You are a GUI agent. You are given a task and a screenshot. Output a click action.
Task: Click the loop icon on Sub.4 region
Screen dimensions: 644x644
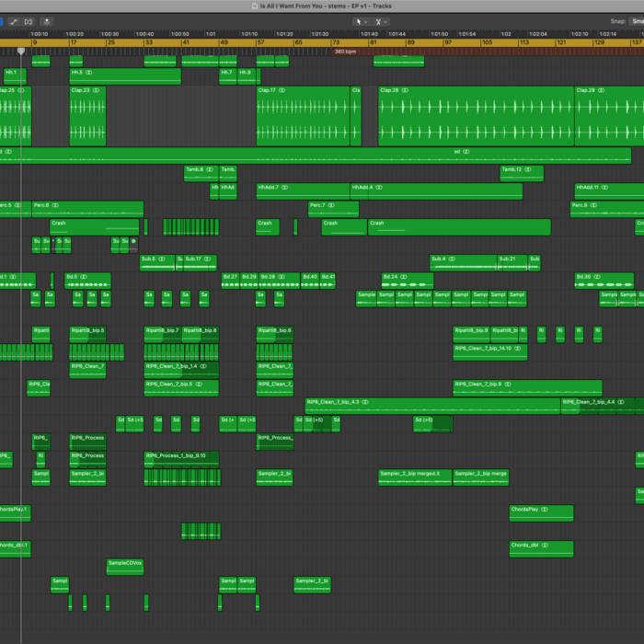pyautogui.click(x=452, y=259)
